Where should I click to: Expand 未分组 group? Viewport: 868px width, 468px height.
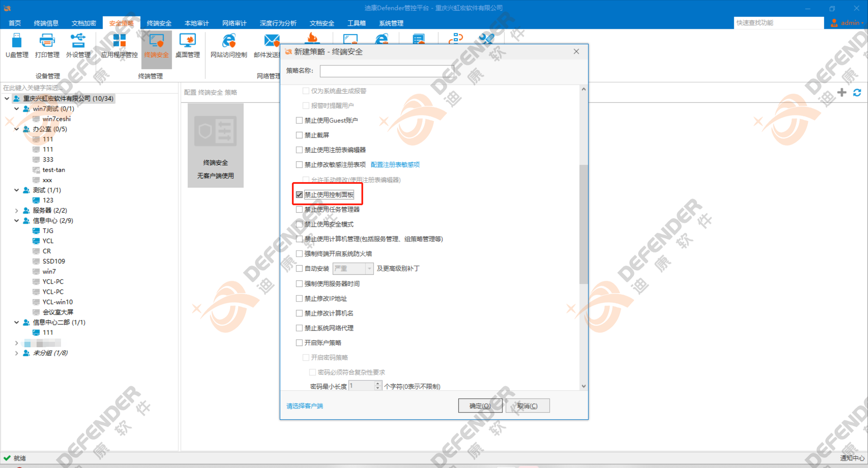pyautogui.click(x=16, y=353)
